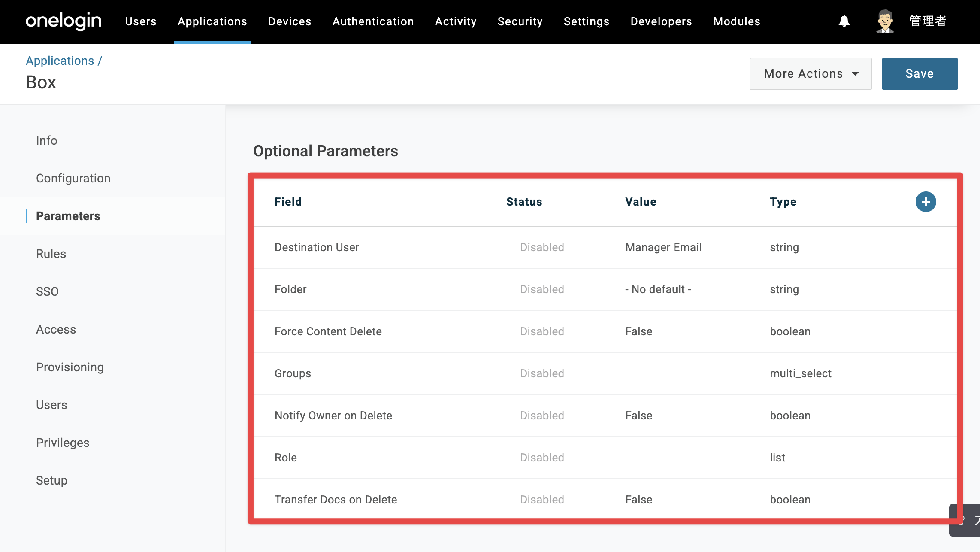Click the Manager Email value
The width and height of the screenshot is (980, 552).
point(663,247)
